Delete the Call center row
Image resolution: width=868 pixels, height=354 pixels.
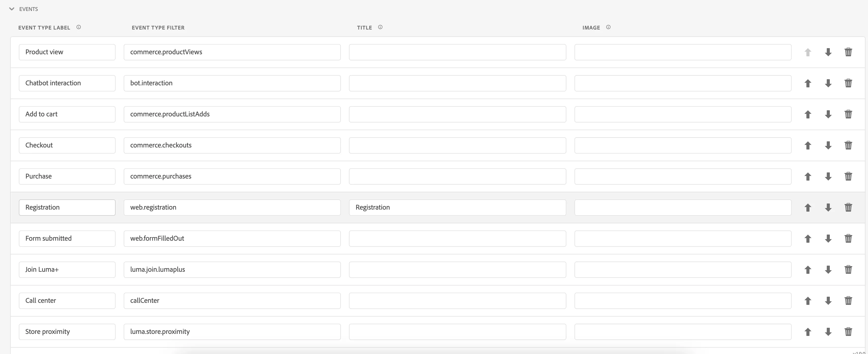click(848, 301)
